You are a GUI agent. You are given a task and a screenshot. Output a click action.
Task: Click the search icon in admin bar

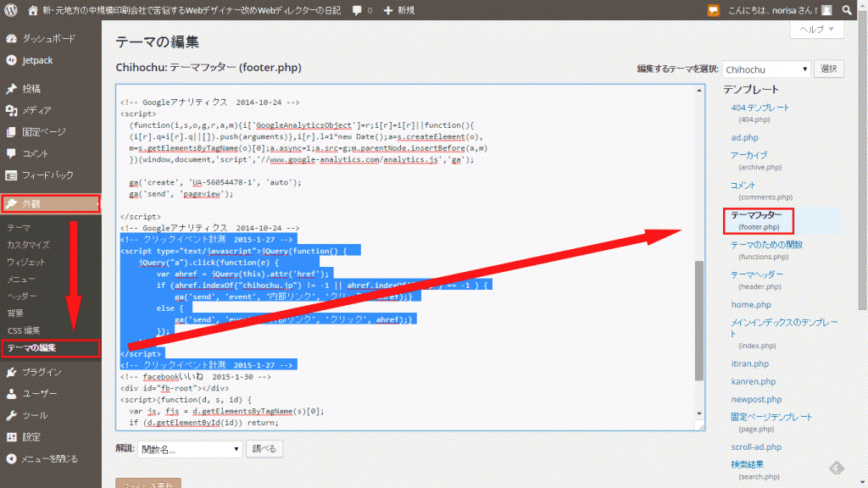click(x=849, y=11)
